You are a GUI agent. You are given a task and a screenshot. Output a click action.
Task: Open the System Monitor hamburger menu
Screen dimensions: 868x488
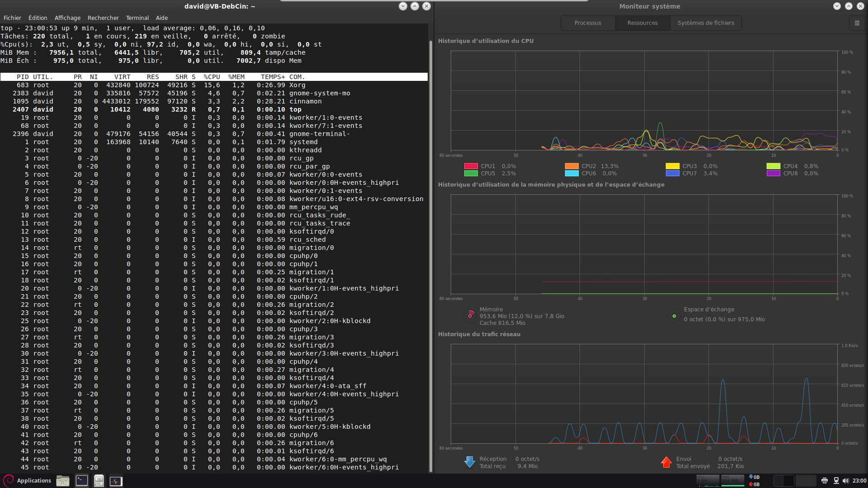[857, 23]
